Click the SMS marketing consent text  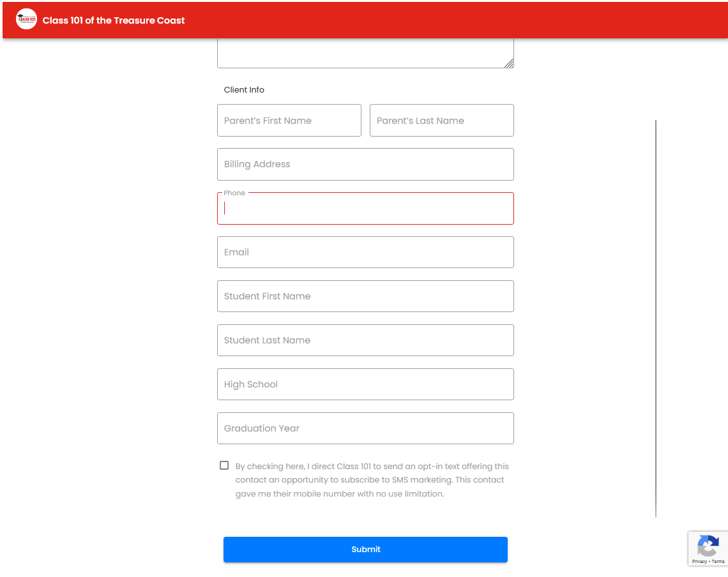coord(372,480)
